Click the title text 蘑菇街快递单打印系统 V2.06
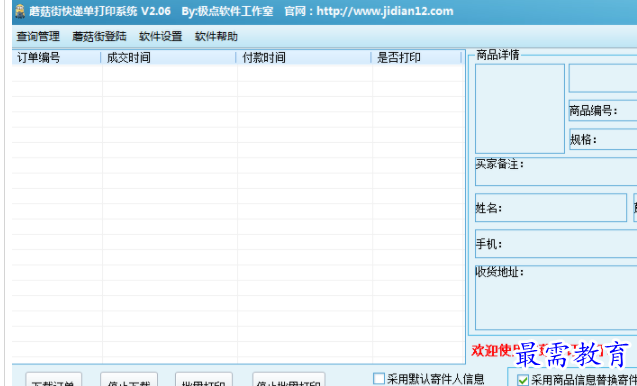637x386 pixels. tap(100, 11)
